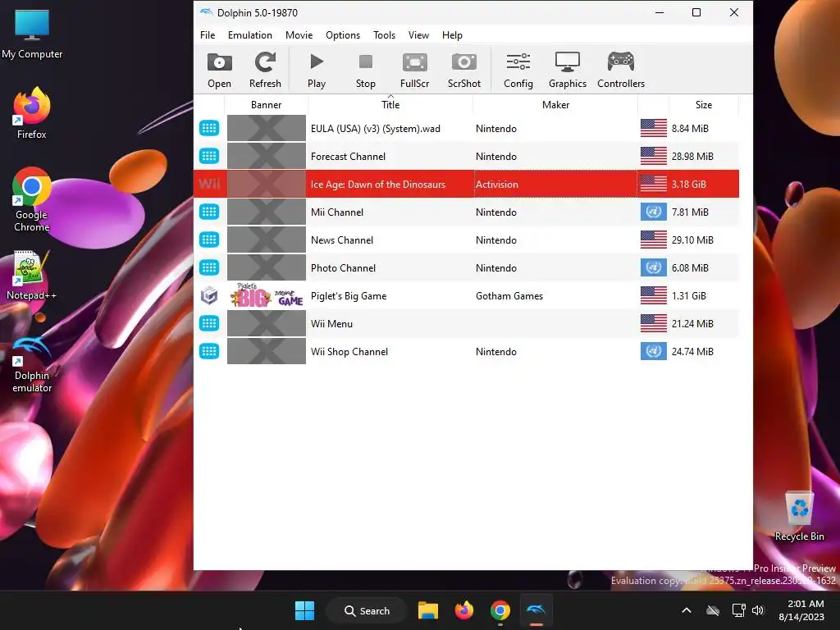Click Activision maker cell
840x630 pixels.
tap(555, 185)
